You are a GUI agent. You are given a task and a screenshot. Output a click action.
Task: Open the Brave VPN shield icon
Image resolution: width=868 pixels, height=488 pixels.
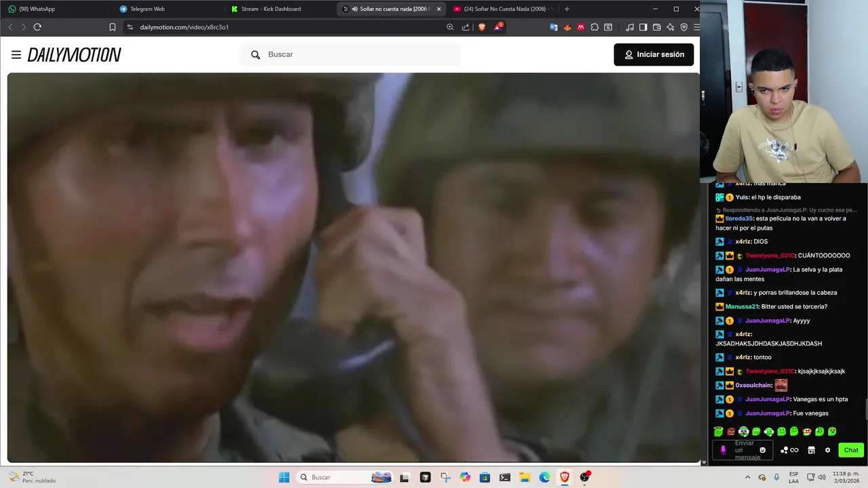tap(684, 27)
